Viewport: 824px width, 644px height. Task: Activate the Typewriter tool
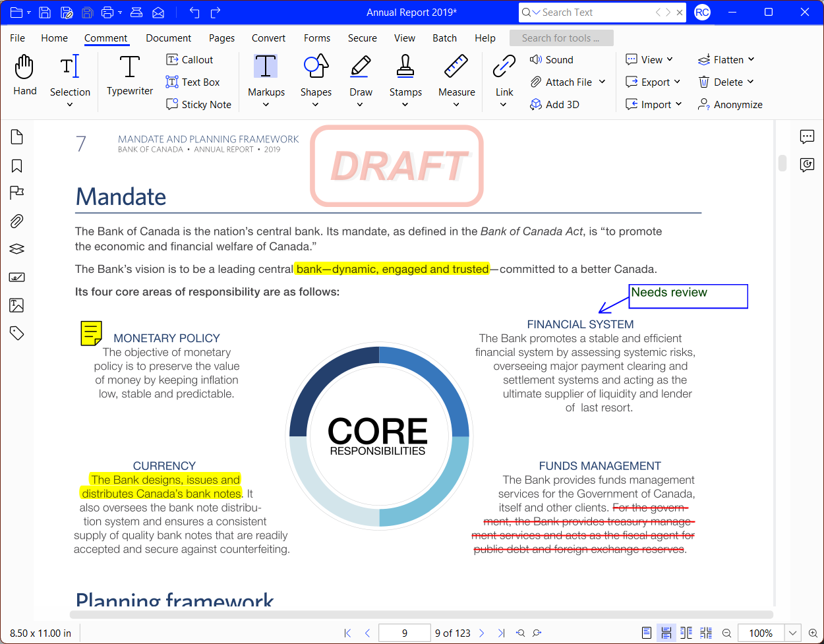tap(129, 73)
